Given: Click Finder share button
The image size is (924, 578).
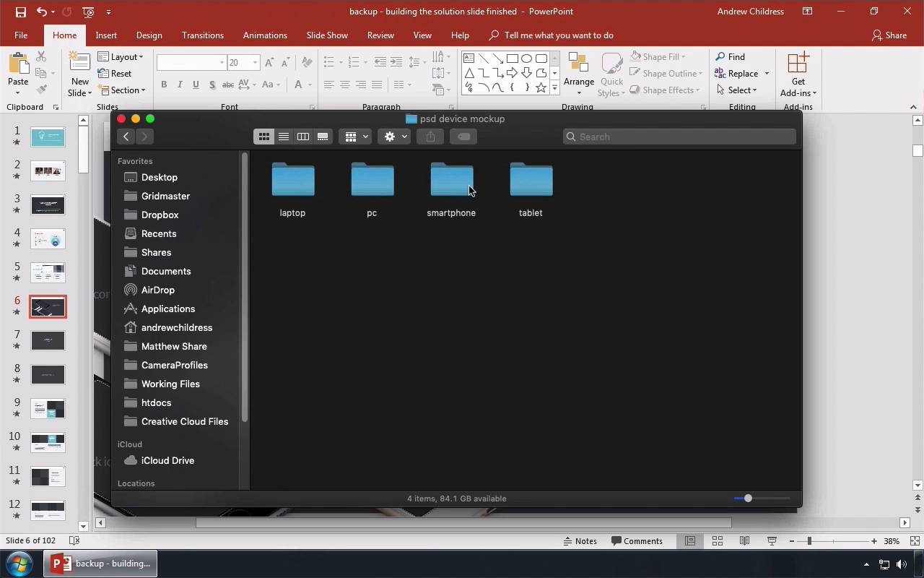Looking at the screenshot, I should (430, 137).
